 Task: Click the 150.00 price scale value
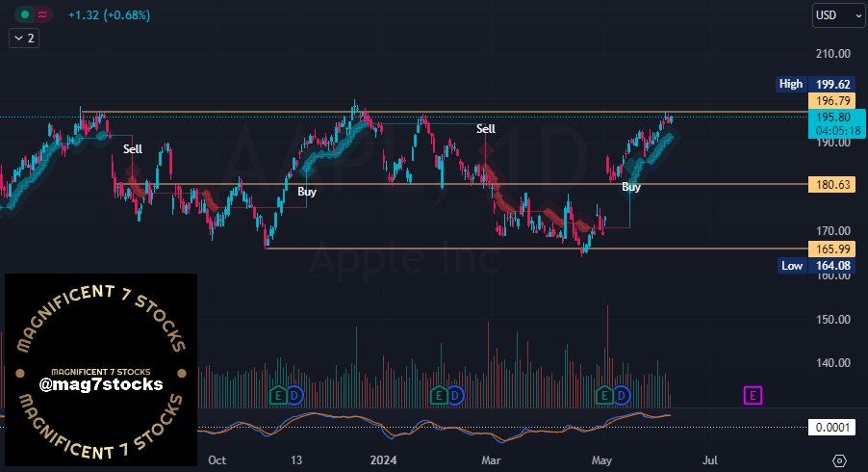click(x=832, y=320)
